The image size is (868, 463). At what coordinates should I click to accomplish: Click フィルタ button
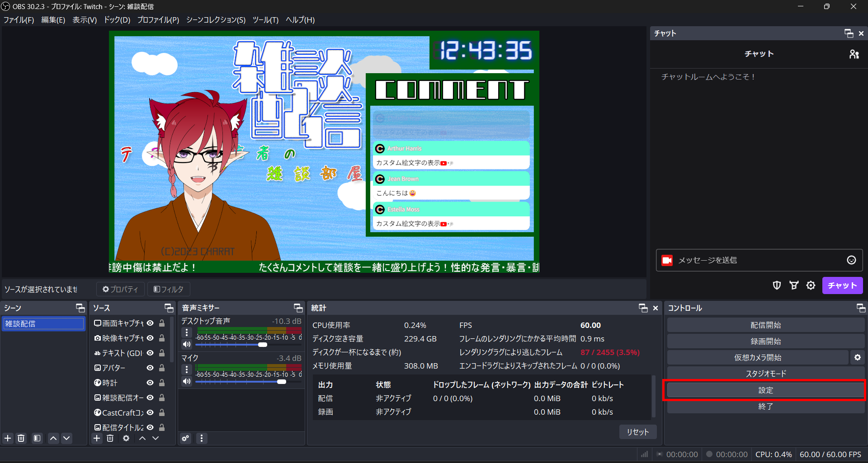click(x=168, y=289)
